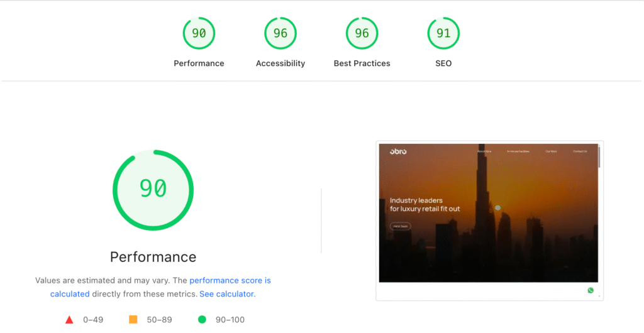Click the large 'Performance' heading text
This screenshot has width=644, height=333.
[153, 257]
